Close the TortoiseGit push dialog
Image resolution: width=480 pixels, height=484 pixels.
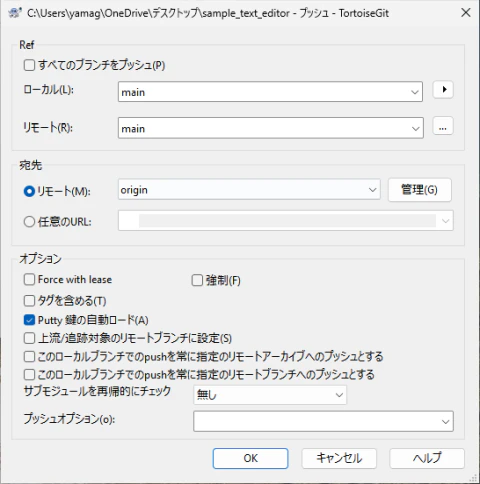point(466,13)
